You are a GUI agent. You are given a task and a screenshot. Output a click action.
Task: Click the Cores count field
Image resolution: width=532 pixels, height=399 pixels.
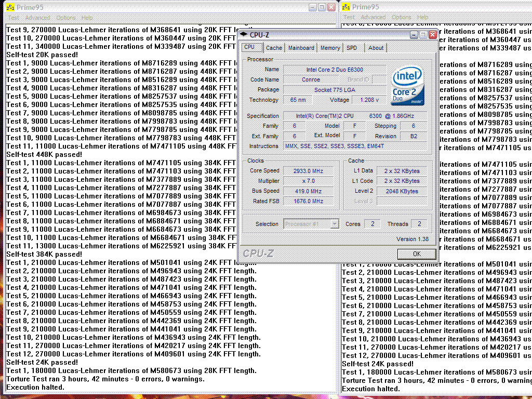373,224
